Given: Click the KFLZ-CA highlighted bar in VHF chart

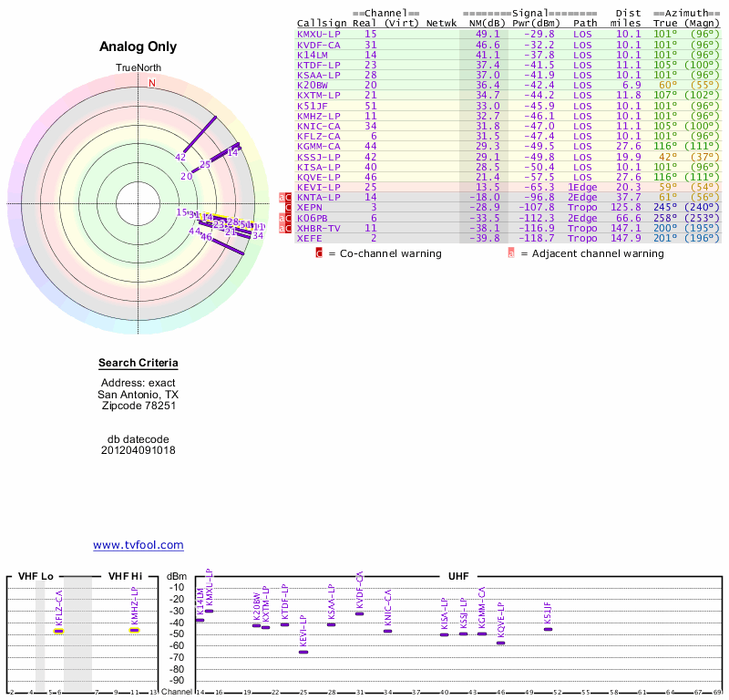Looking at the screenshot, I should [x=58, y=631].
